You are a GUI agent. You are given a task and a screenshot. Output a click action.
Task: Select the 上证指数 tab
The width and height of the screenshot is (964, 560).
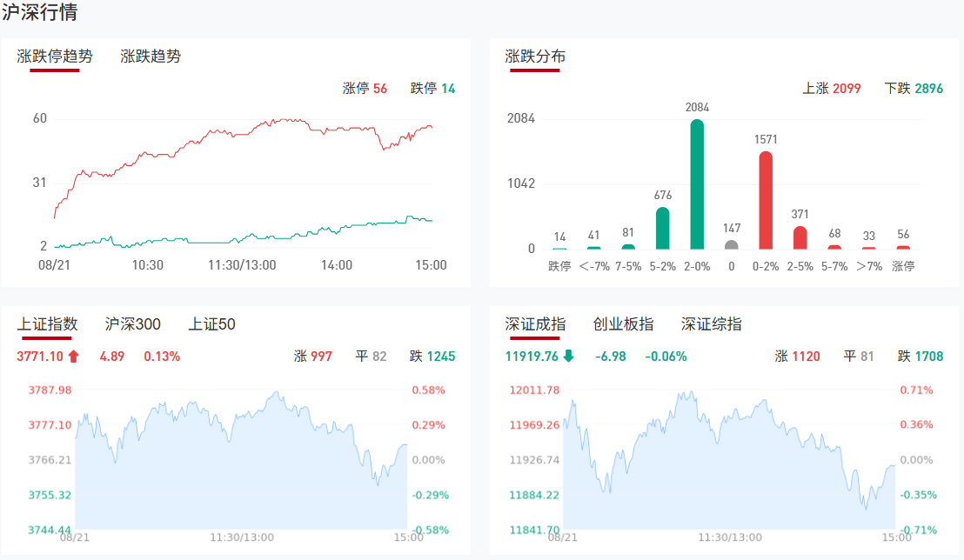click(48, 324)
